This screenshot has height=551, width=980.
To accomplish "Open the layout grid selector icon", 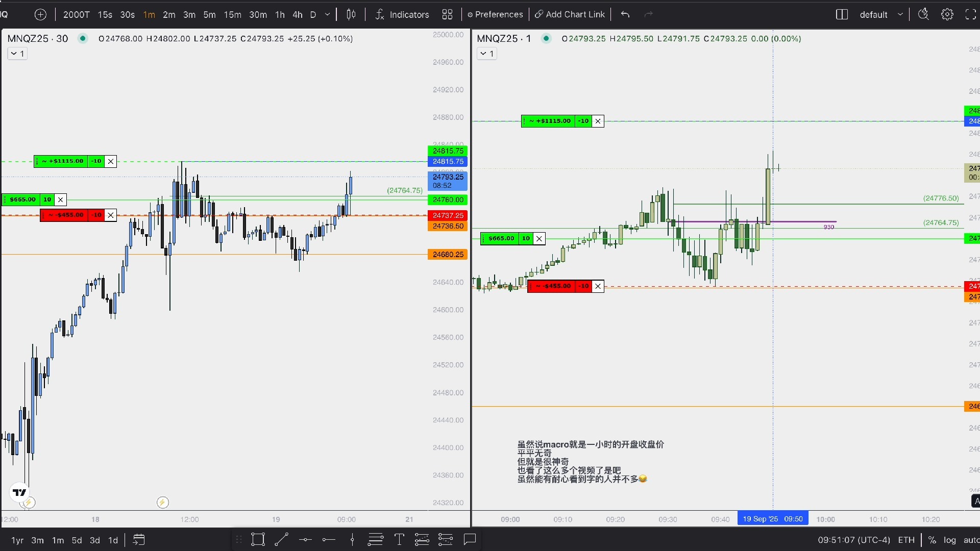I will click(447, 14).
